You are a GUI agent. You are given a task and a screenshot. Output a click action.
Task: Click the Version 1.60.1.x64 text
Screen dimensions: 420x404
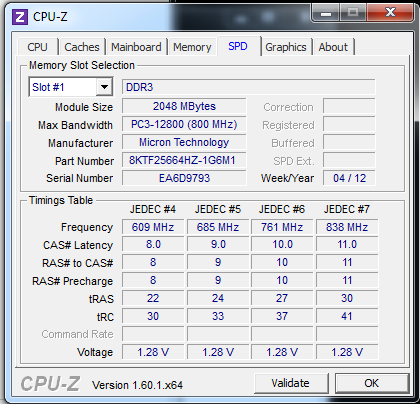coord(138,385)
